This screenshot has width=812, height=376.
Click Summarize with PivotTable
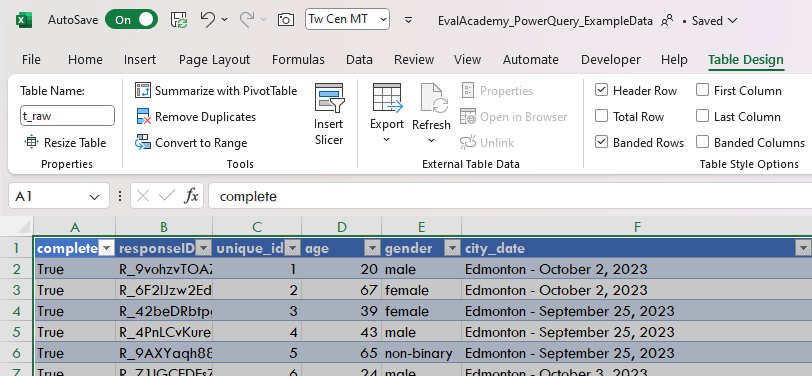[x=216, y=91]
